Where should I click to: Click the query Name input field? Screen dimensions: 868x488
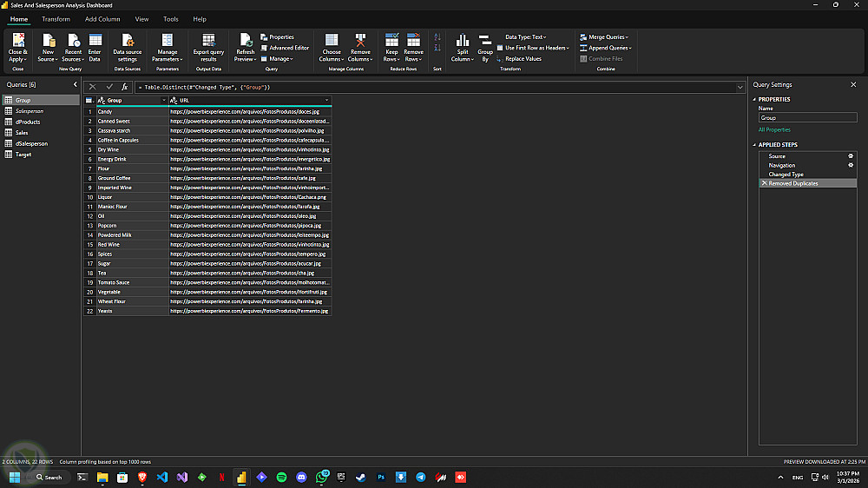pyautogui.click(x=807, y=118)
